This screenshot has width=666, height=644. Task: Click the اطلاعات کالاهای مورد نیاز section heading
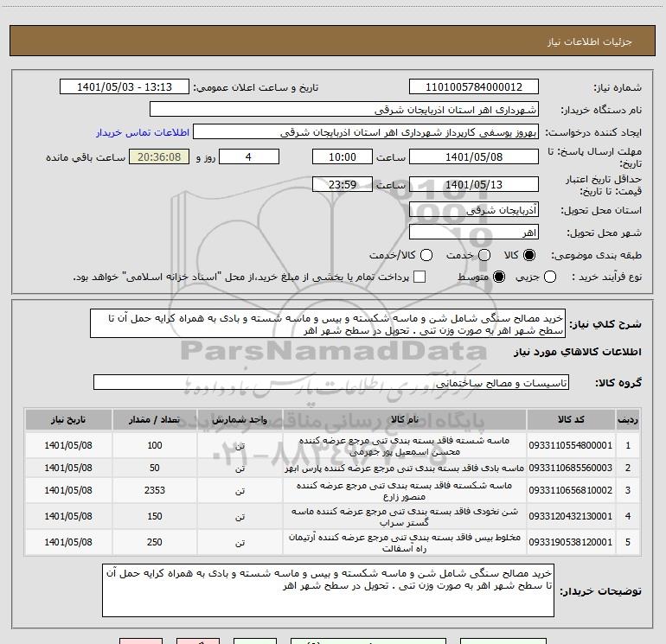(577, 352)
